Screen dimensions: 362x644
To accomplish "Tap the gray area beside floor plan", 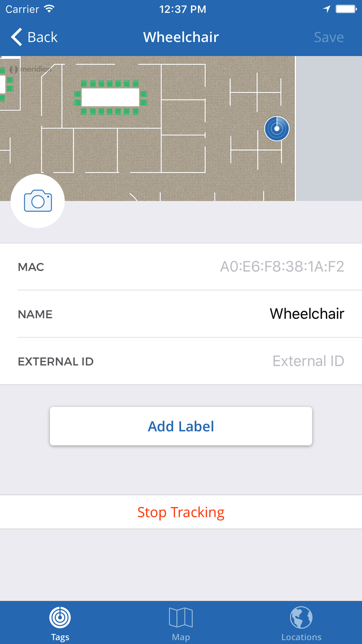I will pos(329,128).
